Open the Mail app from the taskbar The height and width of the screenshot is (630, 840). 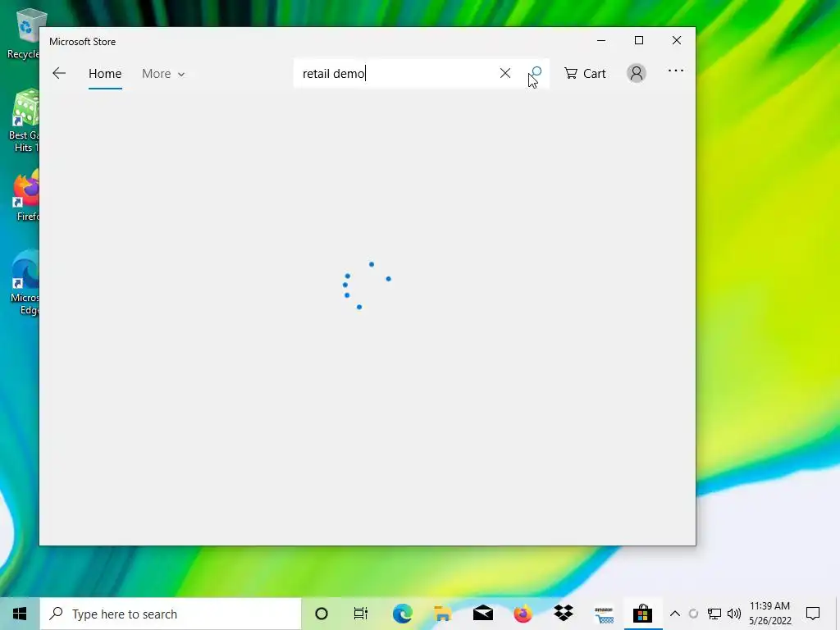[482, 614]
